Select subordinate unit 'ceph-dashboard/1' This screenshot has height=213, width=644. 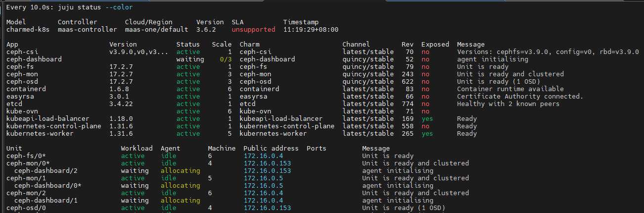[x=46, y=201]
